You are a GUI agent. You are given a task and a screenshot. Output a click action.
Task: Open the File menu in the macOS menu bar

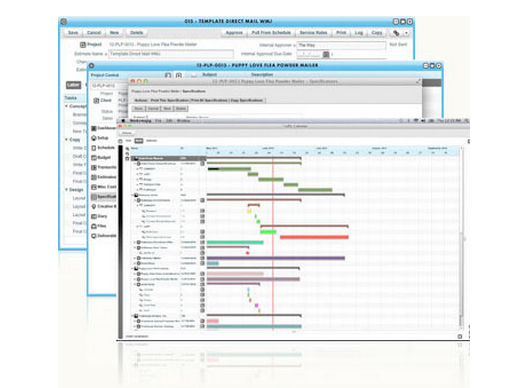pos(158,121)
